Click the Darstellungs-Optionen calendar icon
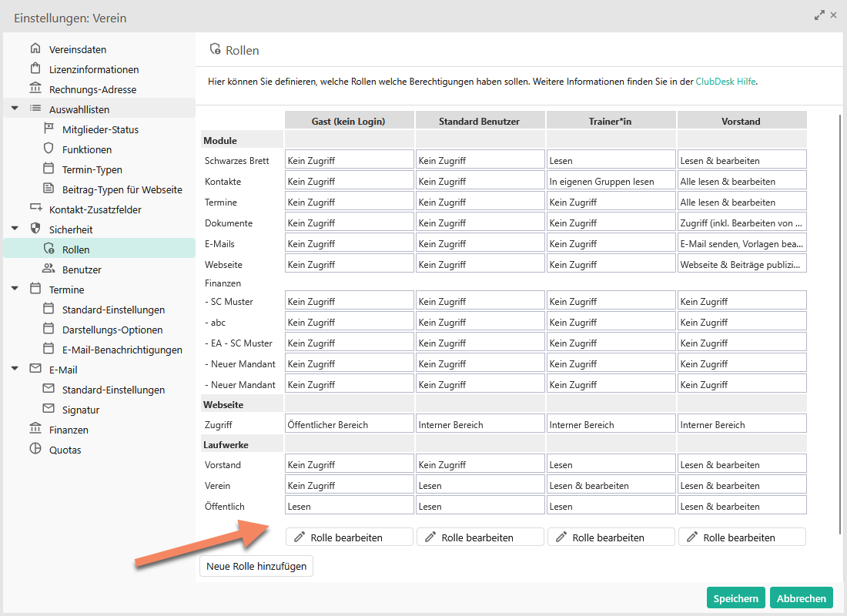This screenshot has width=847, height=616. coord(49,329)
